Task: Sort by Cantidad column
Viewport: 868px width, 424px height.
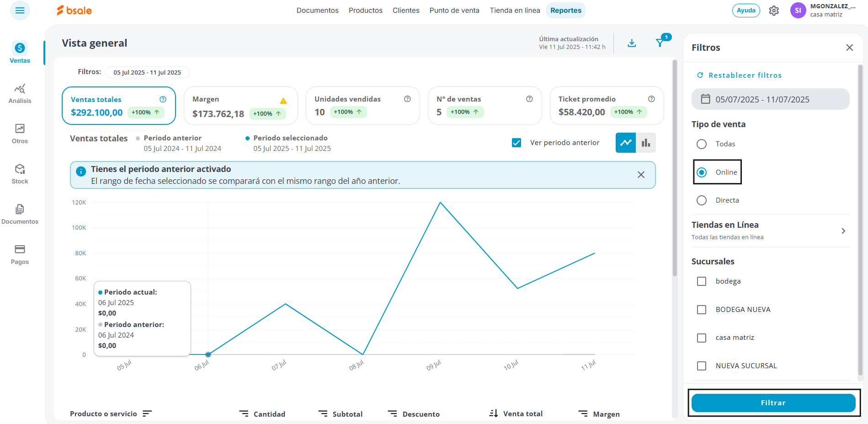Action: coord(244,413)
